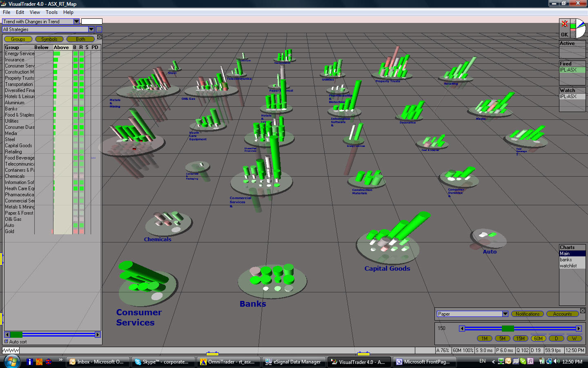Screen dimensions: 588x368
Task: Close the Paper account panel
Action: (583, 311)
